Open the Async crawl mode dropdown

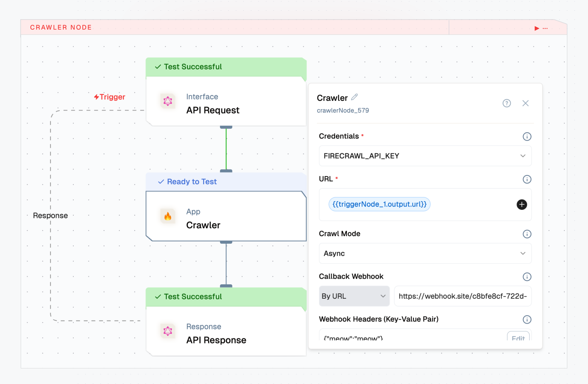425,253
